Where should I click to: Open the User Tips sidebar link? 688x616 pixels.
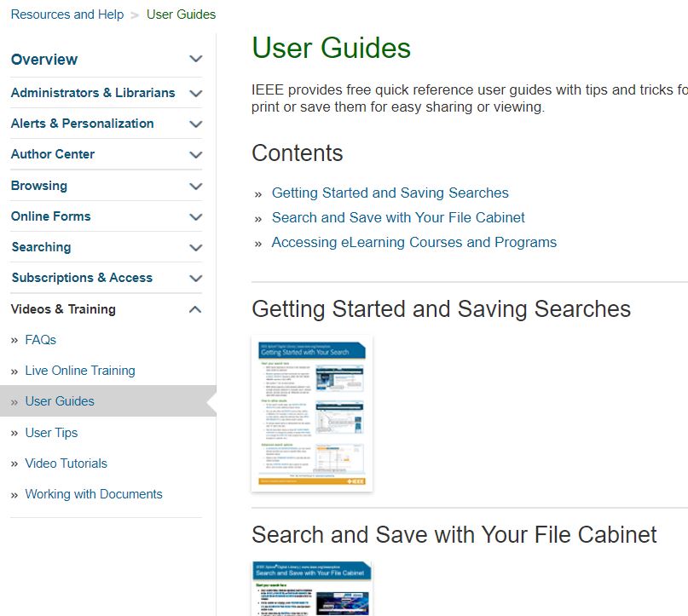(x=51, y=433)
